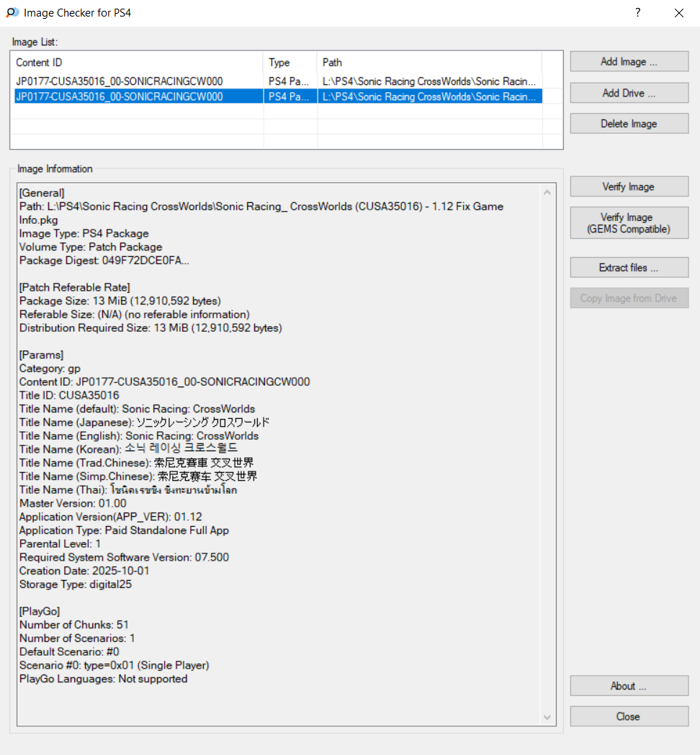
Task: Click the Type column header
Action: coord(290,63)
